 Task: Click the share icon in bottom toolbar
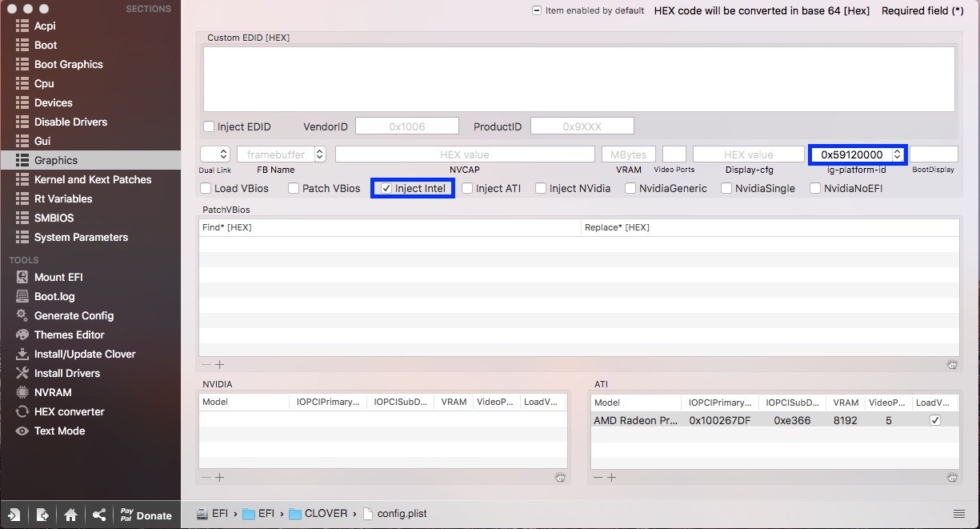tap(99, 515)
